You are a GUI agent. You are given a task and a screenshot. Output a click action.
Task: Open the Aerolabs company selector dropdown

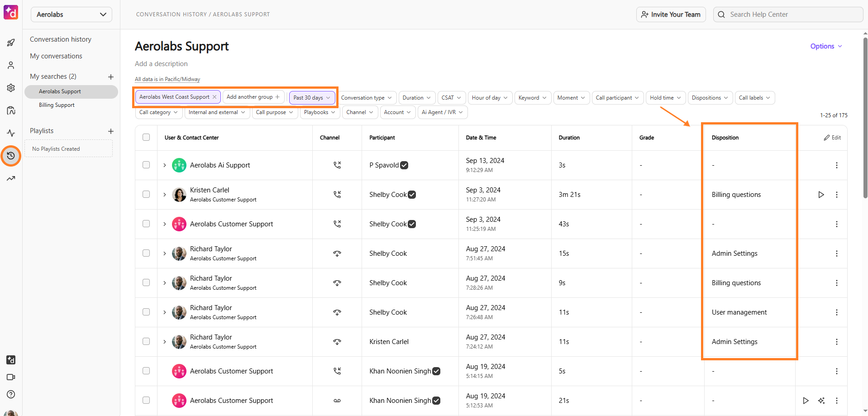click(72, 14)
